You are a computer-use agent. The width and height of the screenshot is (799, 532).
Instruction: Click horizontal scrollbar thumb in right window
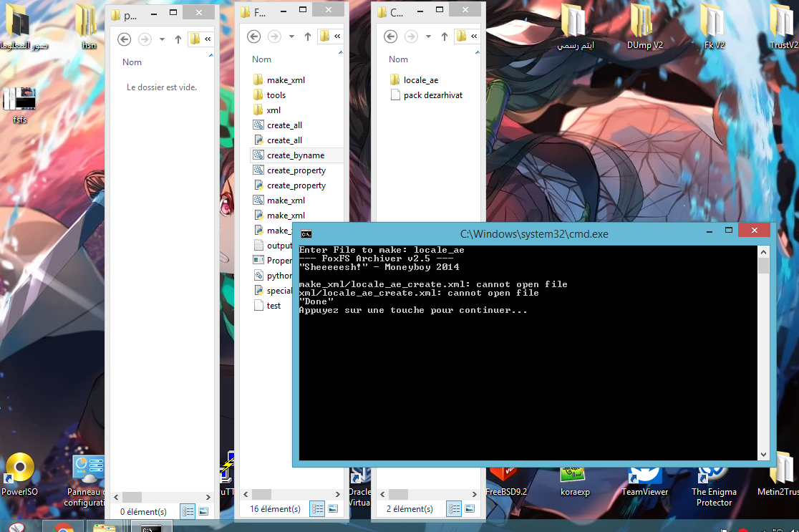pyautogui.click(x=399, y=494)
